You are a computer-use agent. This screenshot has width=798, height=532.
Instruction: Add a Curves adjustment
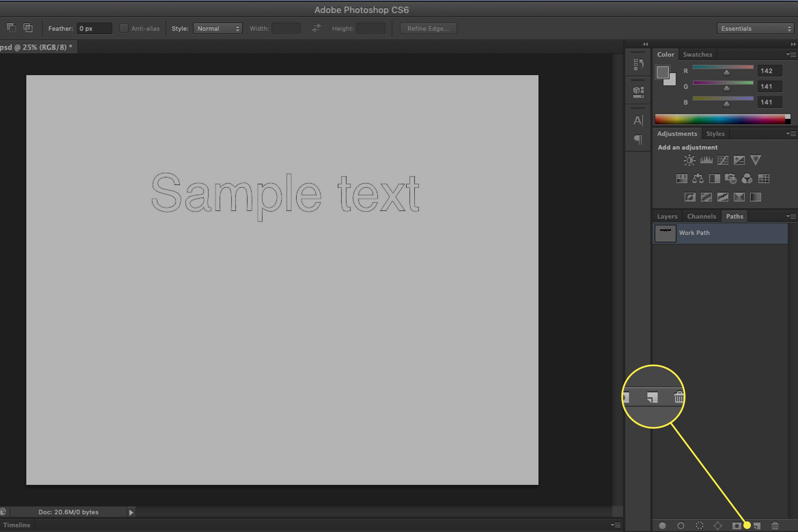(x=723, y=160)
